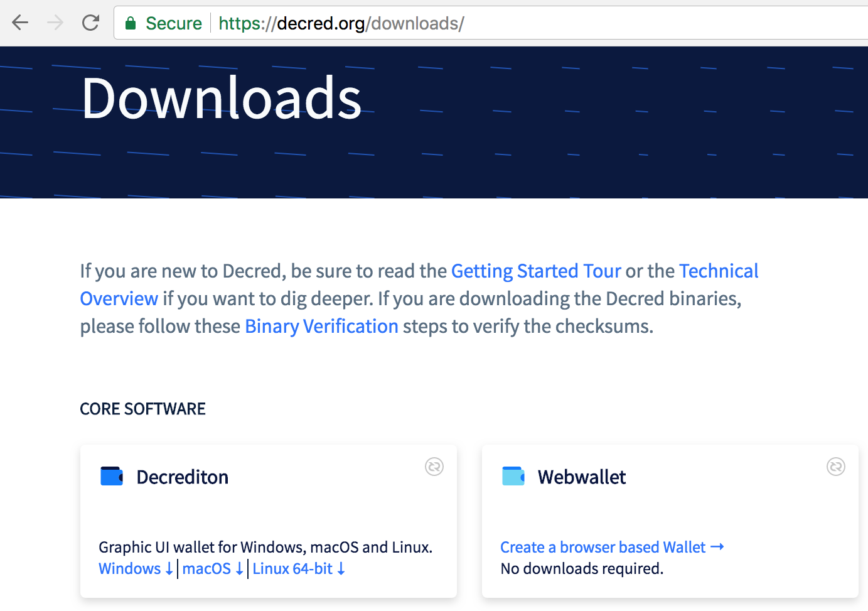Click the 'No downloads required.' text
The height and width of the screenshot is (611, 868).
click(x=582, y=568)
